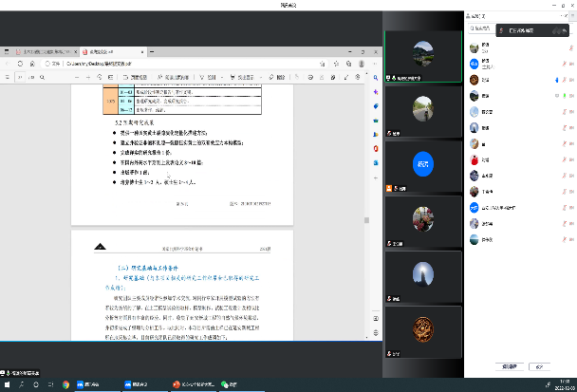Switch to the first browser tab

click(43, 52)
